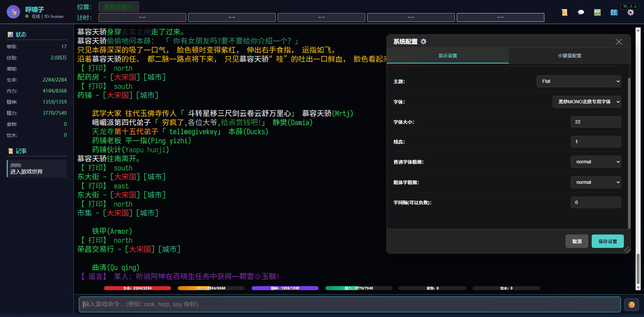Open the system settings gear icon
The height and width of the screenshot is (317, 644).
click(x=631, y=12)
